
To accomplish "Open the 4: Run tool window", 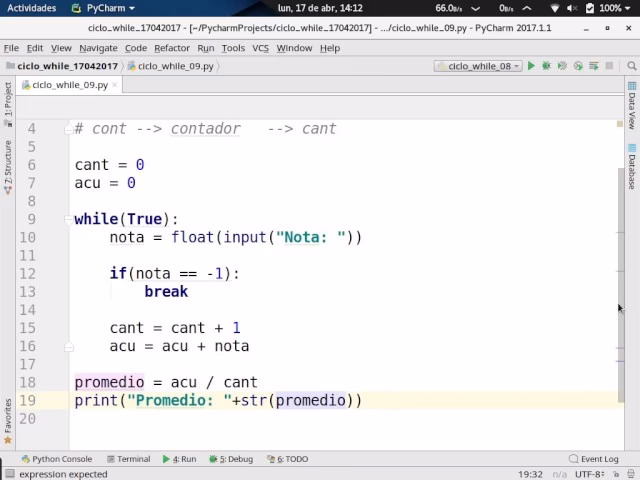I will tap(180, 459).
